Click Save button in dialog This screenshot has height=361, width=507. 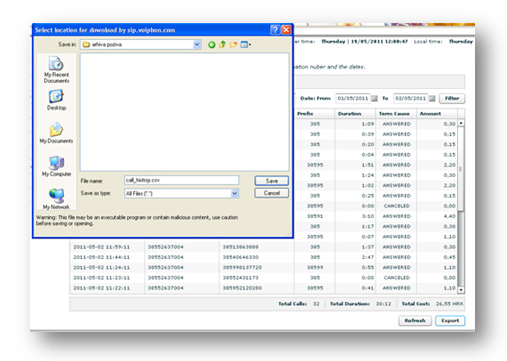click(272, 181)
